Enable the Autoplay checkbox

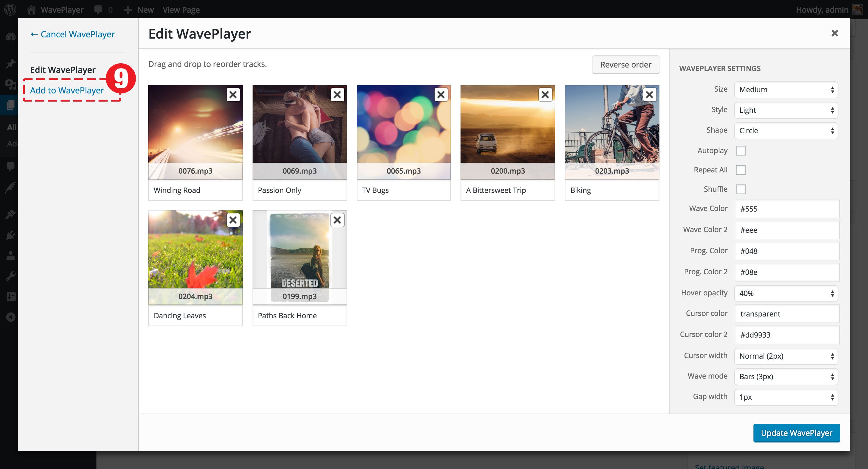pos(740,151)
